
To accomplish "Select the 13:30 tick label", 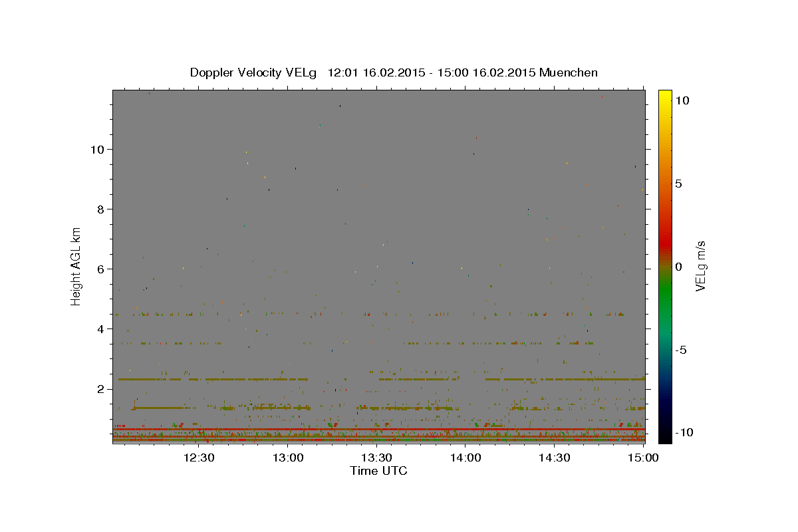I will tap(377, 458).
